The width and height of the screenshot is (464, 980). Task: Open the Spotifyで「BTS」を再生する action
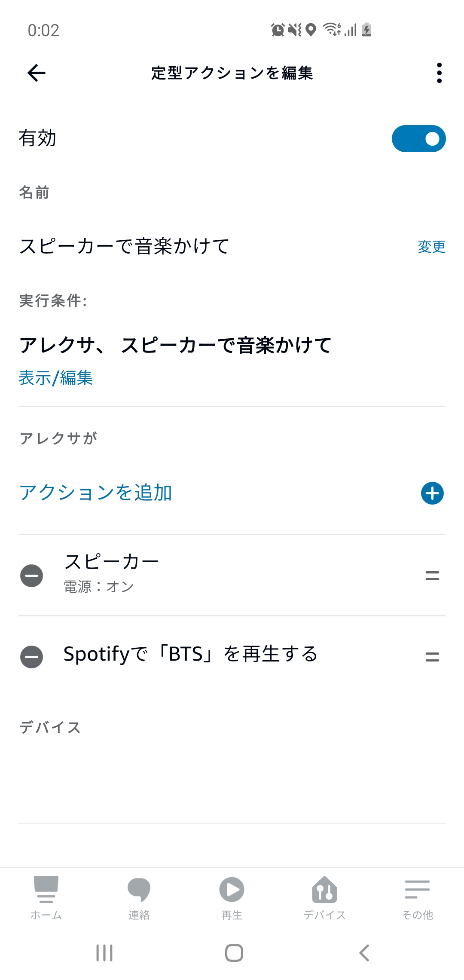tap(190, 655)
